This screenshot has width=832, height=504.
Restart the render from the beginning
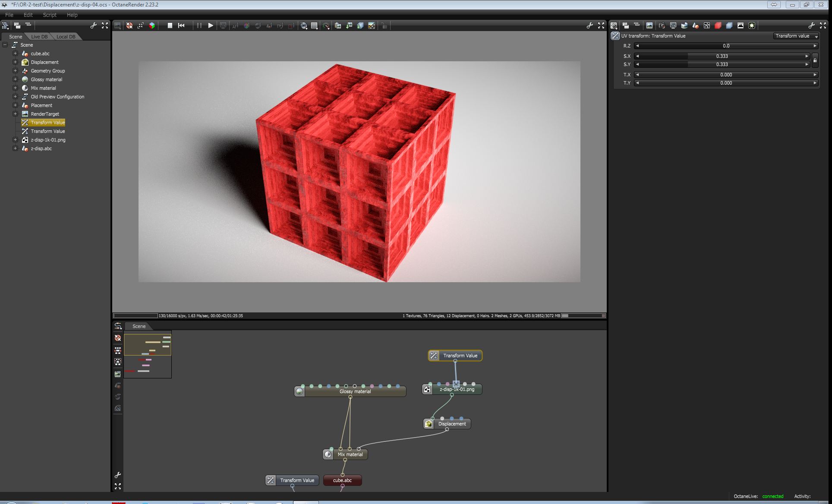point(181,25)
